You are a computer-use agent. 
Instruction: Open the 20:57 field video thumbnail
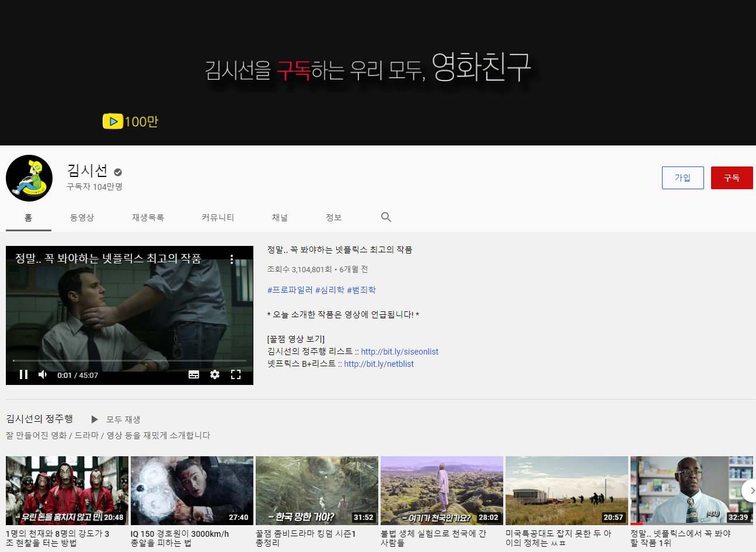[x=567, y=491]
